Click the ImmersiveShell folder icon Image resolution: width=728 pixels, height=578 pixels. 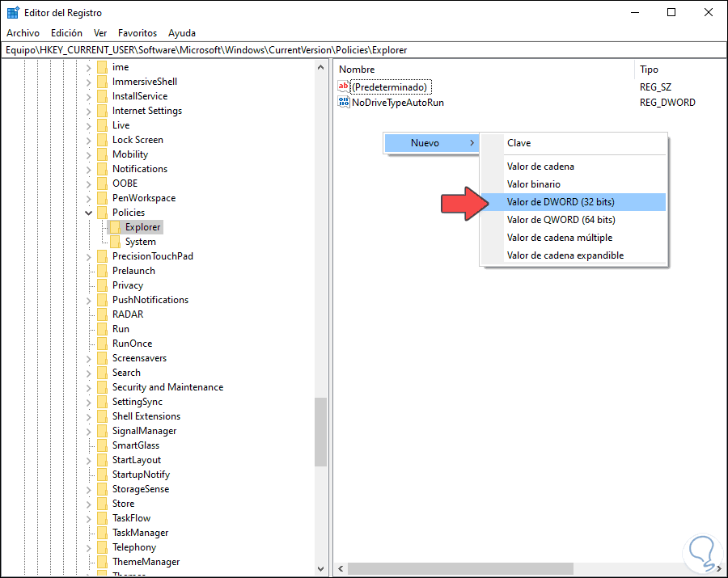tap(102, 82)
